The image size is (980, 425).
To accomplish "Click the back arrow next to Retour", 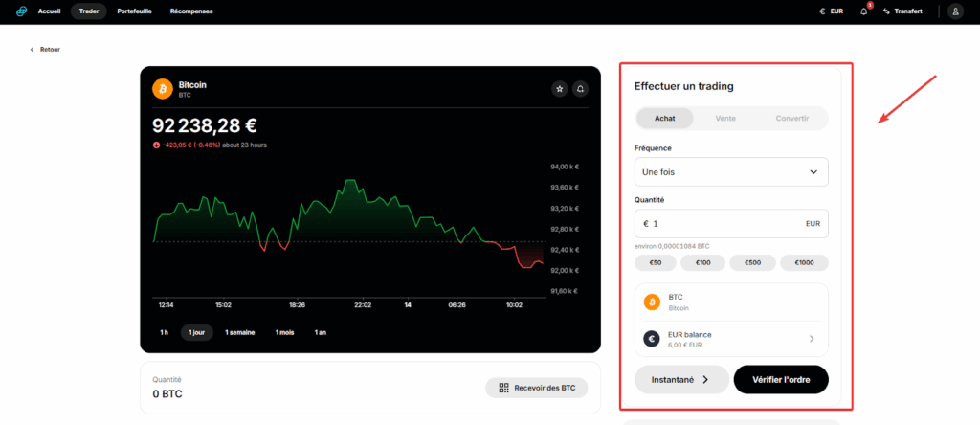I will point(32,50).
